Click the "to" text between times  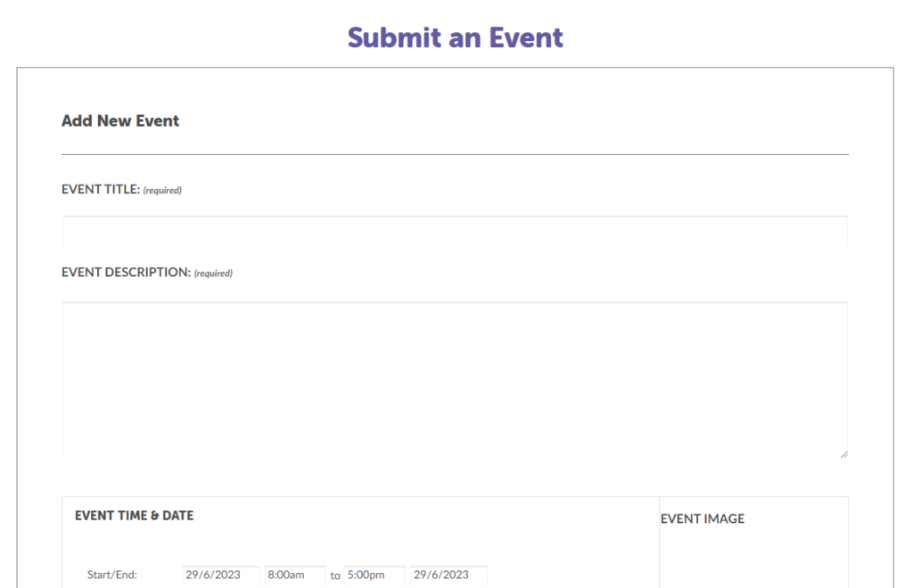335,576
